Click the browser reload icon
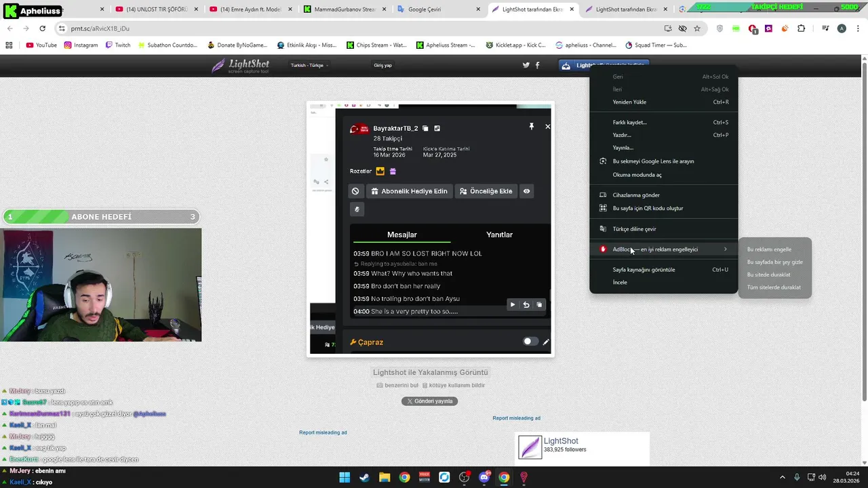Screen dimensions: 868x488 (42, 28)
